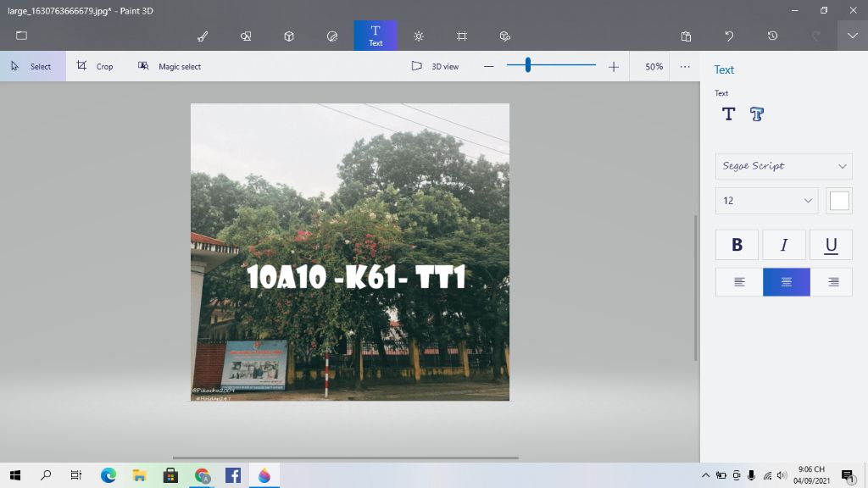
Task: Open the text color swatch
Action: (x=839, y=201)
